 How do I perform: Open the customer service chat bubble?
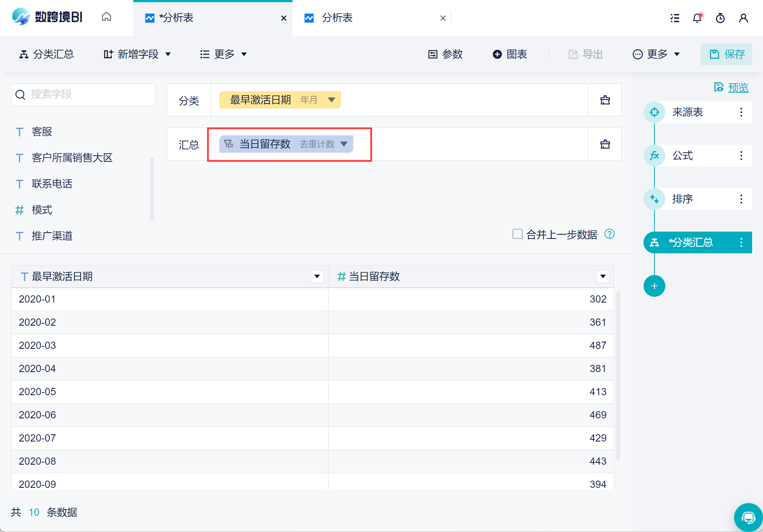(748, 518)
